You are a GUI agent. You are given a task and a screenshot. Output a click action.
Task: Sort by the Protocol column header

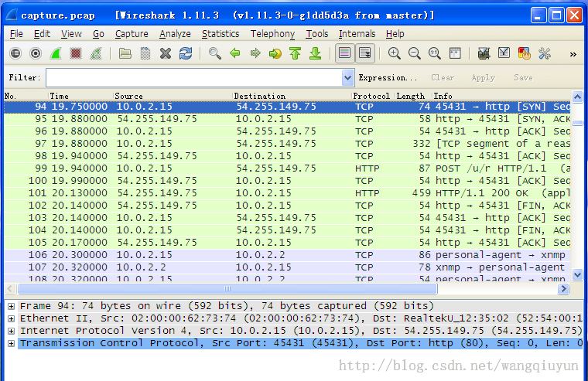coord(374,96)
